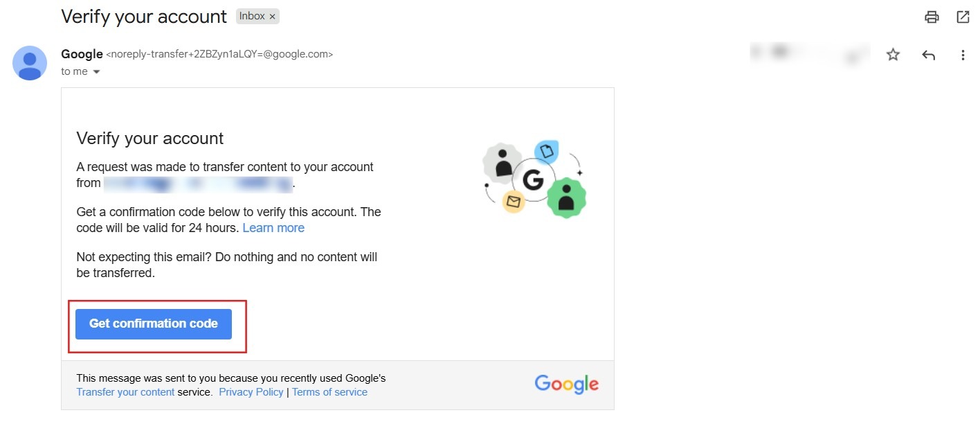The width and height of the screenshot is (980, 433).
Task: Click the account transfer illustration graphic
Action: coord(534,179)
